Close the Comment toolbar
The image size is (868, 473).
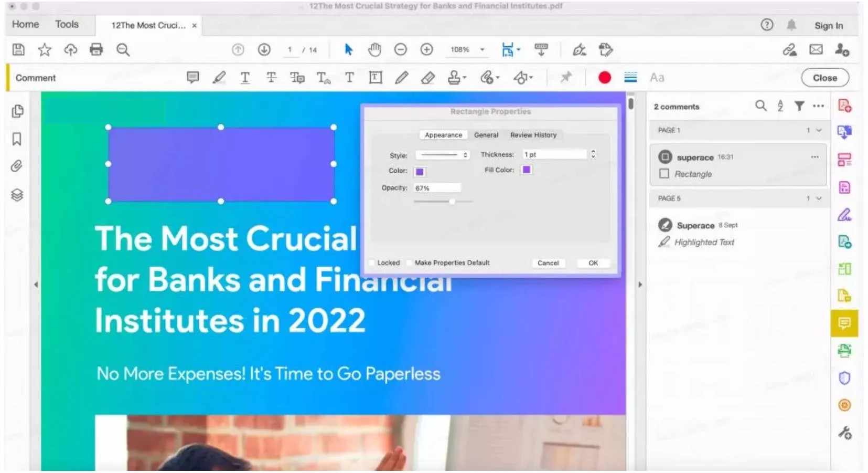824,77
